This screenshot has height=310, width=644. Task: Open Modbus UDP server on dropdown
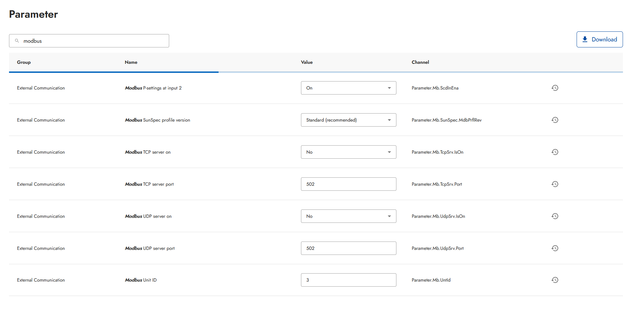click(348, 216)
